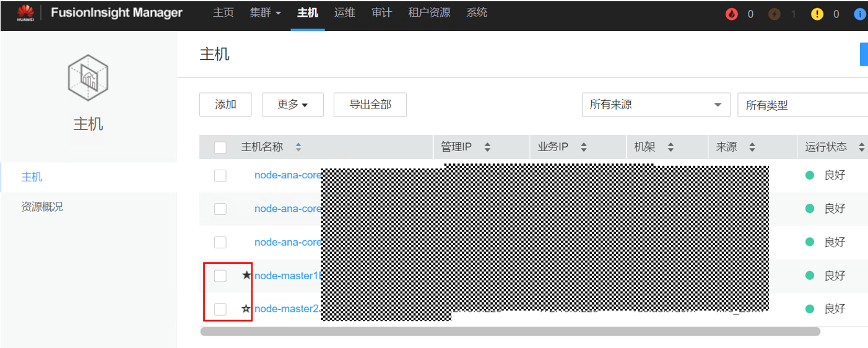Sort by 管理IP column arrows

click(x=487, y=147)
